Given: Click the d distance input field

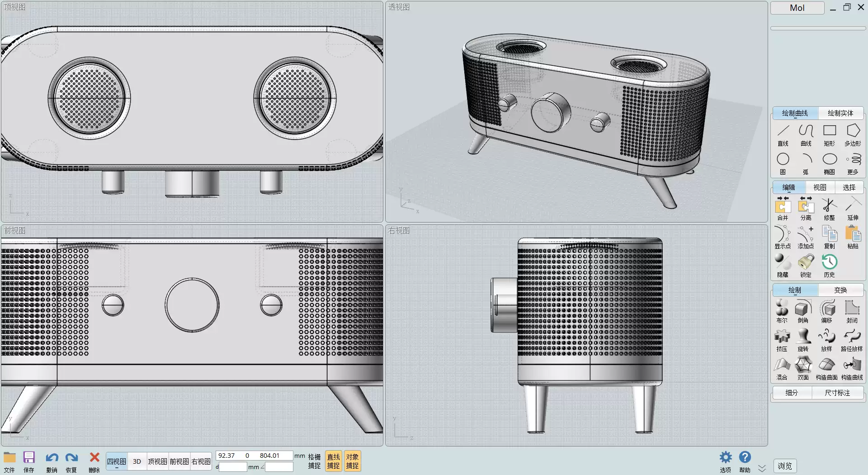Looking at the screenshot, I should pos(233,467).
